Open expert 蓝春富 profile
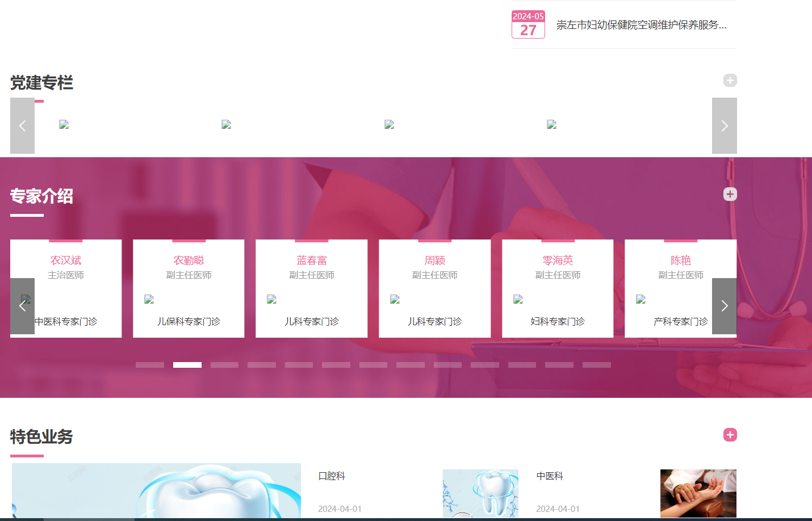812x521 pixels. coord(312,260)
